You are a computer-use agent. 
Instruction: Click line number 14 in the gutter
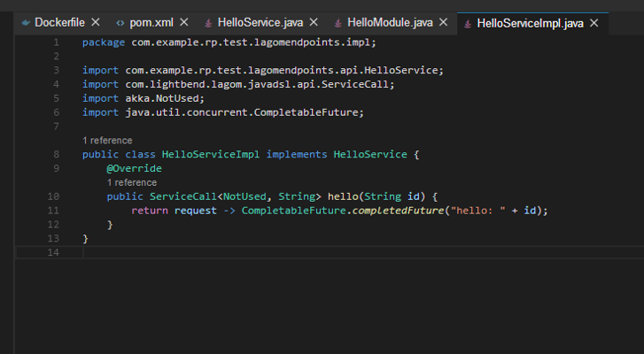(x=53, y=252)
